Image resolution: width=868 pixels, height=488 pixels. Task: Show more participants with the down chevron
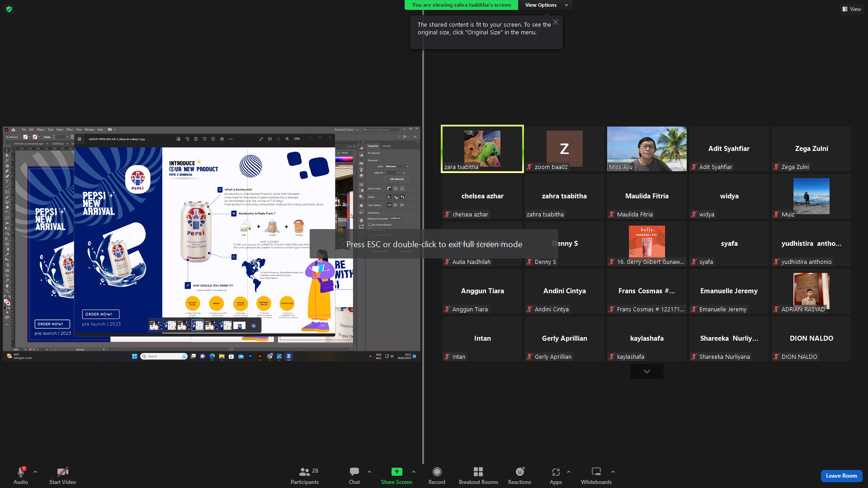[647, 371]
